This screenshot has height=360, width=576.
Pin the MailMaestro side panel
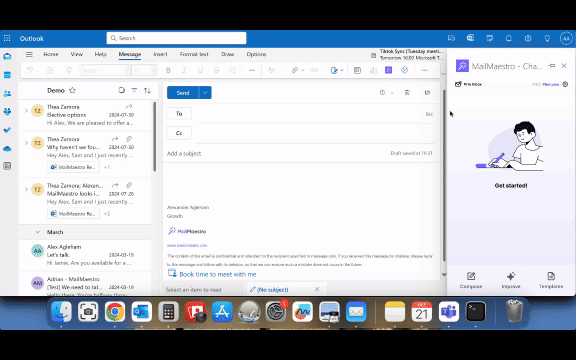[551, 66]
